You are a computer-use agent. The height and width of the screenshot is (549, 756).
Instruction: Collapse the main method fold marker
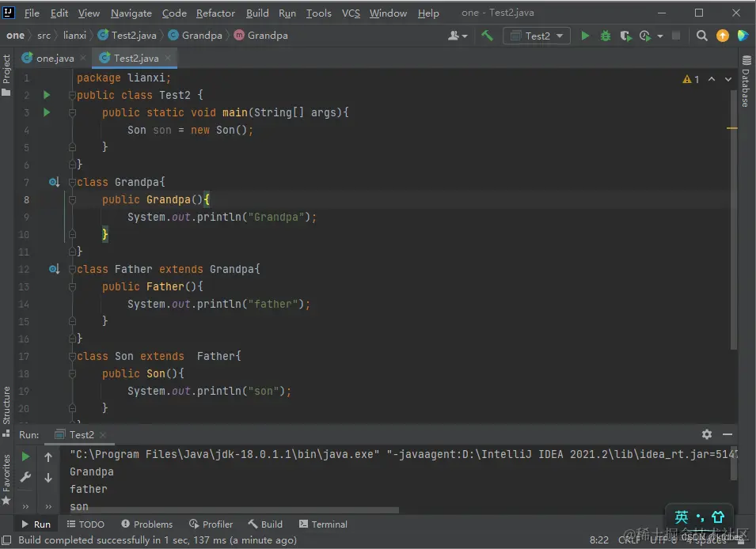(x=72, y=112)
